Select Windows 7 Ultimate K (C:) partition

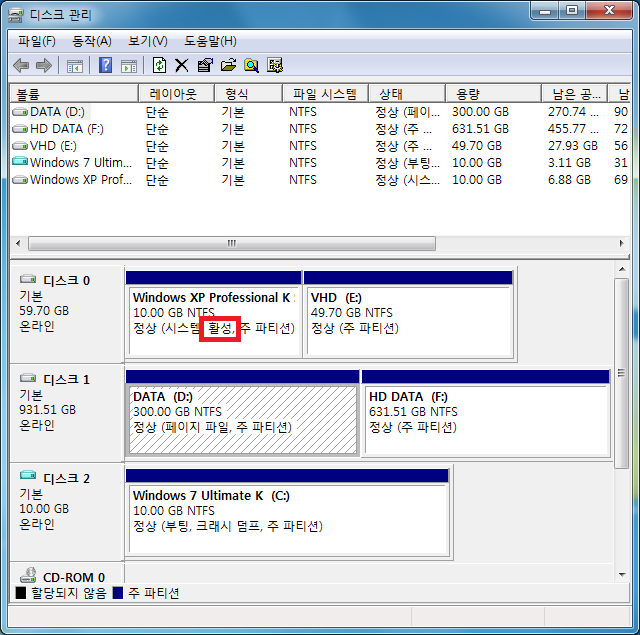288,512
